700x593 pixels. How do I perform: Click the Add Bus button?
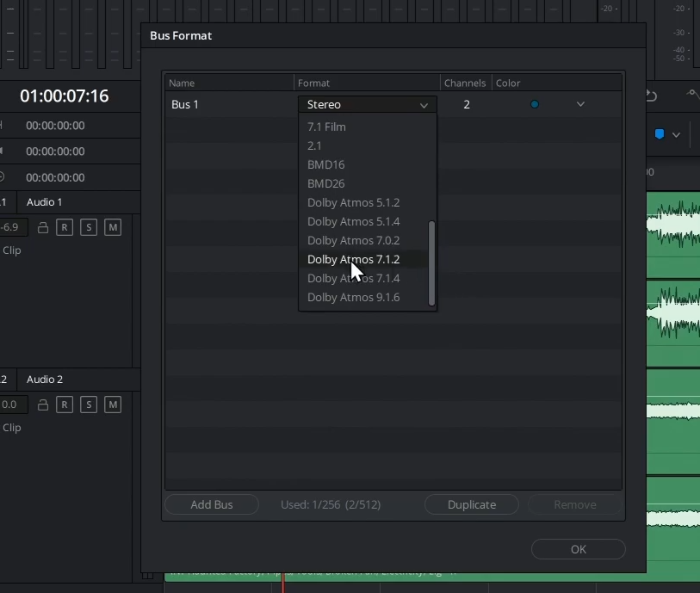[x=212, y=504]
